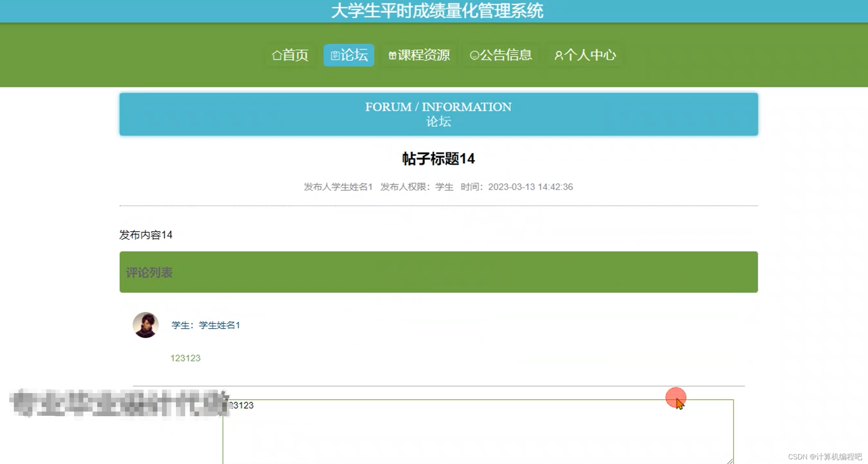Screen dimensions: 868x464
Task: Switch to the 课程资源 tab
Action: tap(424, 55)
